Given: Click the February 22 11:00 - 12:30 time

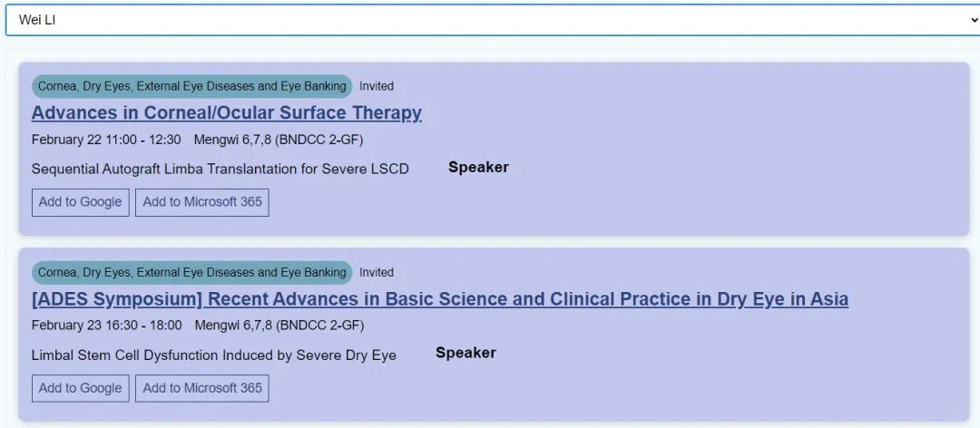Looking at the screenshot, I should click(106, 140).
